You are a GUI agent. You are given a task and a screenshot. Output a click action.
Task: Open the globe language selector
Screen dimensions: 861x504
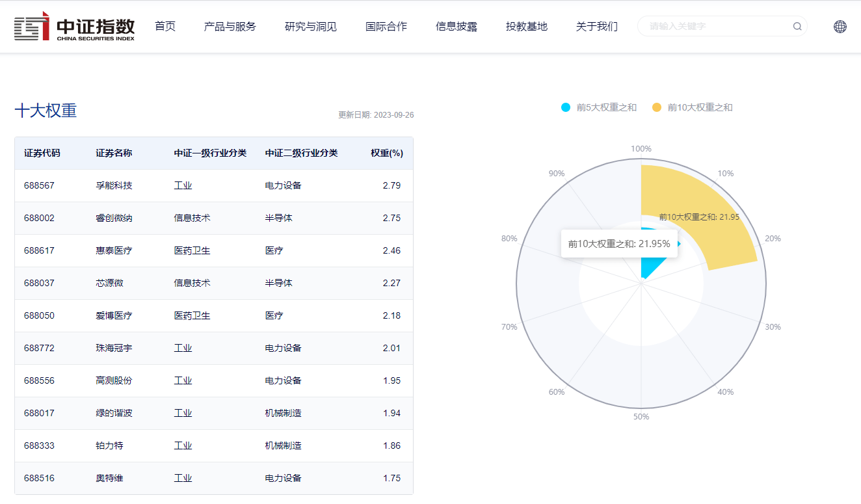pos(840,27)
